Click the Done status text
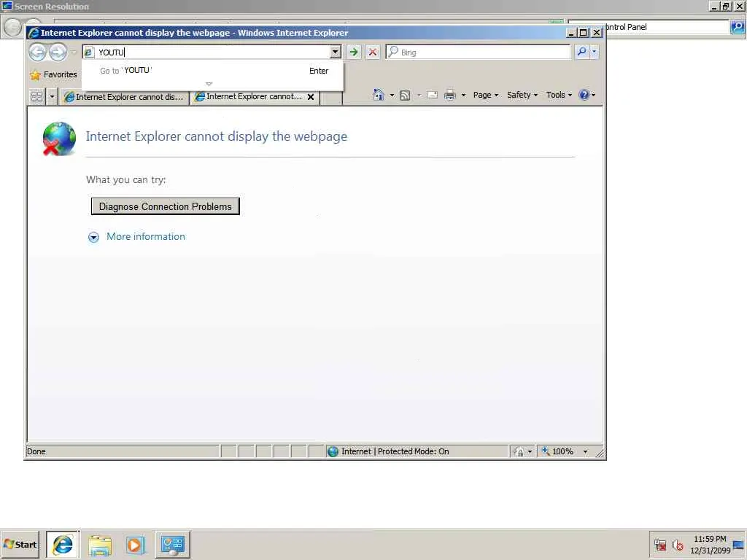 (36, 451)
